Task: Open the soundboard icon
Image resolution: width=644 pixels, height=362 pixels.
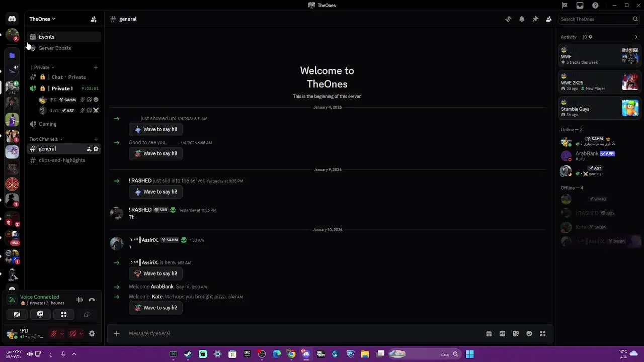Action: 87,315
